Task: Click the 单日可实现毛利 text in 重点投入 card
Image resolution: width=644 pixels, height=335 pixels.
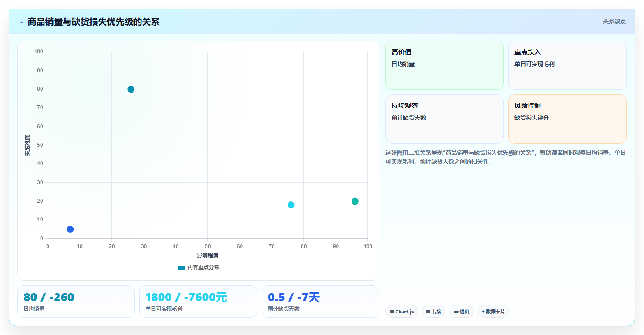Action: (x=534, y=64)
